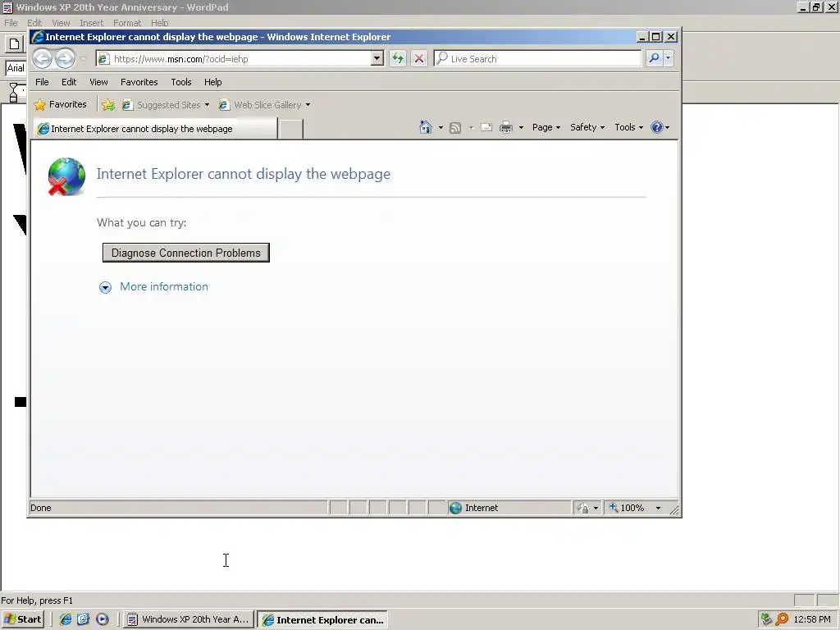The width and height of the screenshot is (840, 630).
Task: Open the Print options dropdown arrow
Action: [521, 127]
